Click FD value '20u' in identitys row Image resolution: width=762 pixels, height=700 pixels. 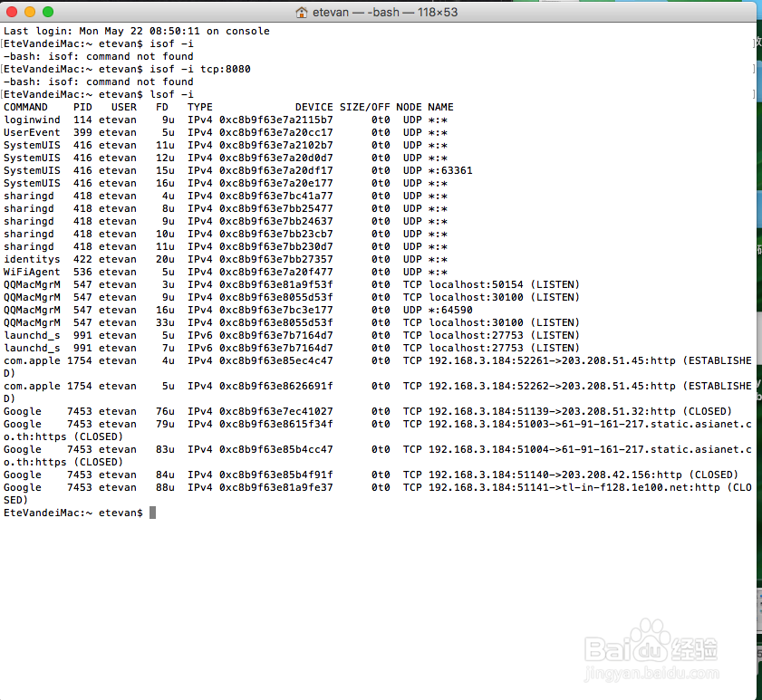(x=165, y=259)
